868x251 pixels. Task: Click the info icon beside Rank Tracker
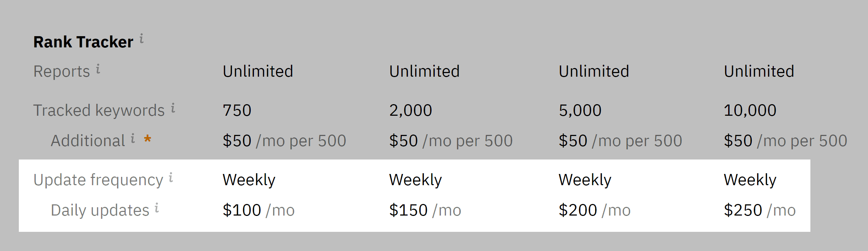click(x=142, y=38)
